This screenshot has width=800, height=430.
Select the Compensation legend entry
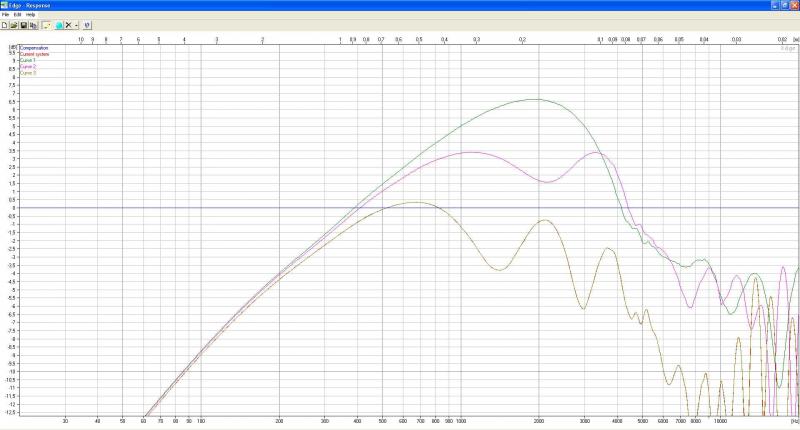[x=34, y=48]
